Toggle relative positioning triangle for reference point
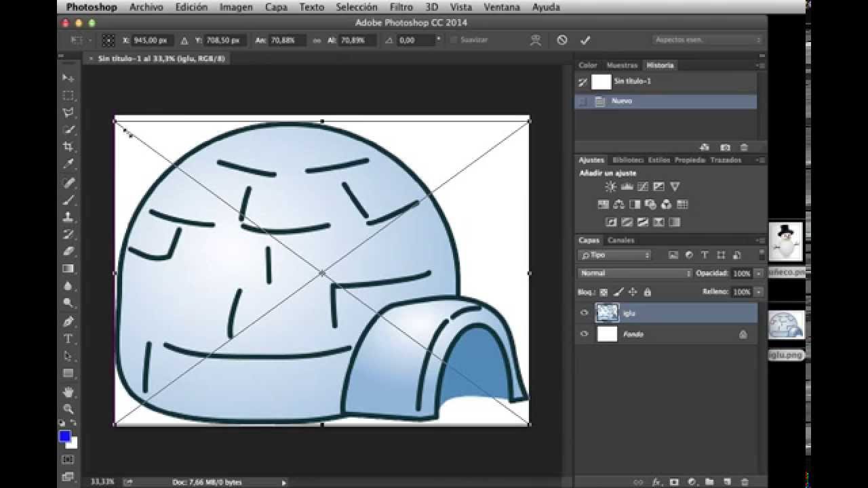 184,41
